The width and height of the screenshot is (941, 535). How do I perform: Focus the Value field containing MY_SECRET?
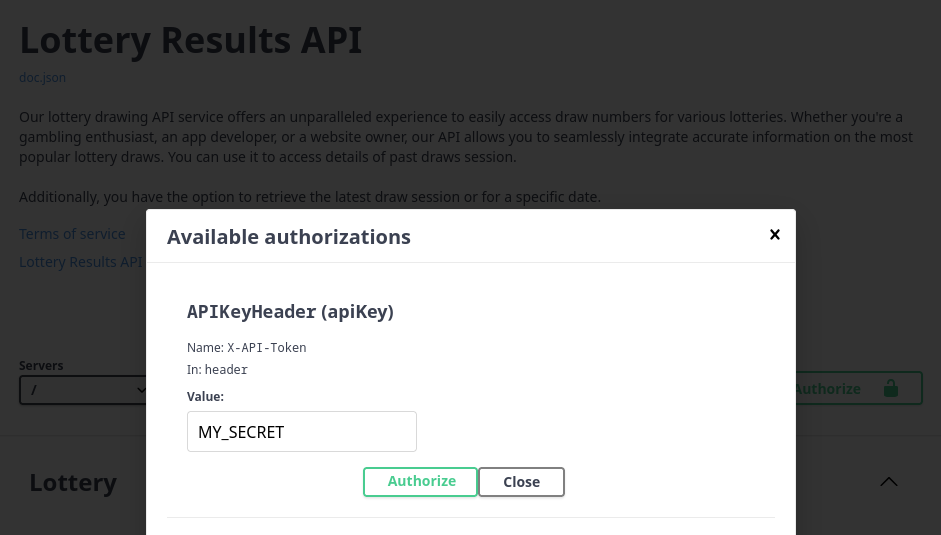click(x=301, y=432)
